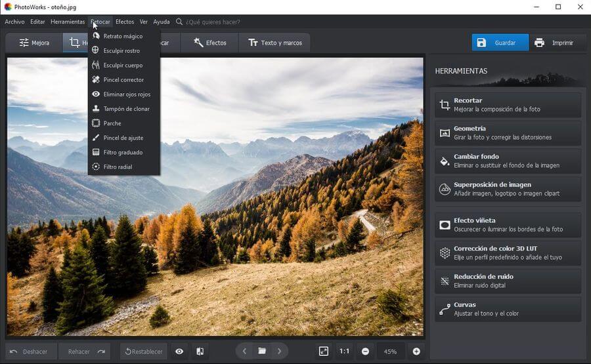Open the Retrato mágico retouch option
The width and height of the screenshot is (591, 364).
pyautogui.click(x=123, y=36)
